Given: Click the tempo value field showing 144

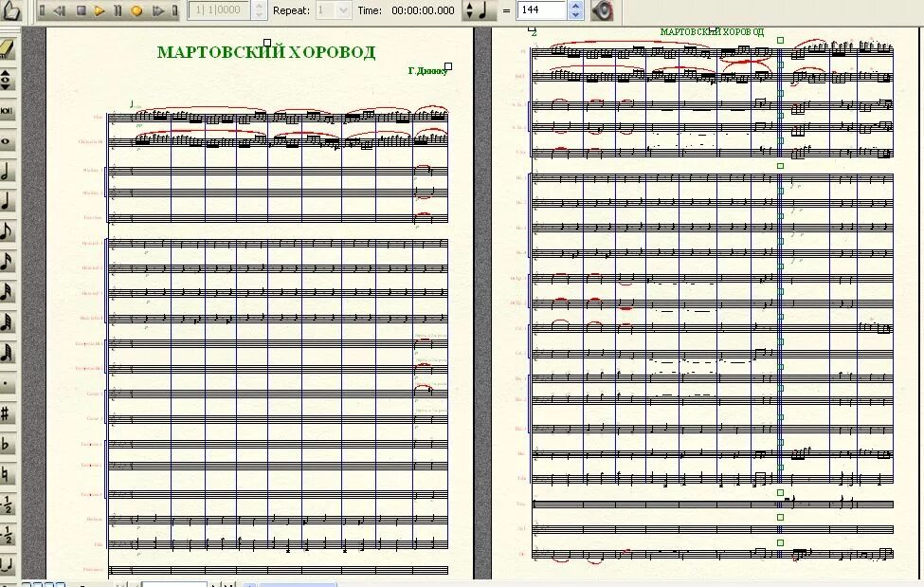Looking at the screenshot, I should coord(543,10).
